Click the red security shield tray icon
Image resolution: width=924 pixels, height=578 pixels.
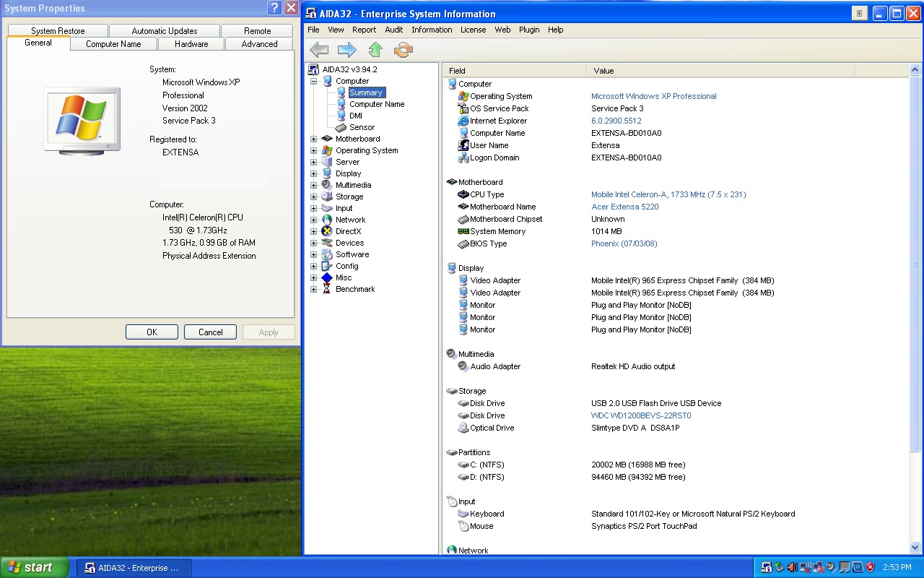coord(870,567)
